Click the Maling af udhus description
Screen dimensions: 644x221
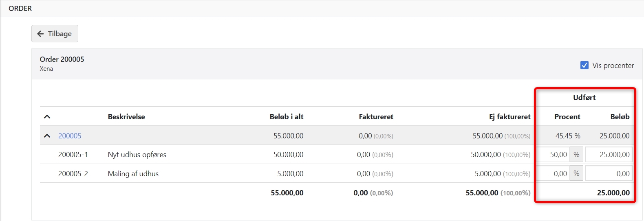point(133,174)
